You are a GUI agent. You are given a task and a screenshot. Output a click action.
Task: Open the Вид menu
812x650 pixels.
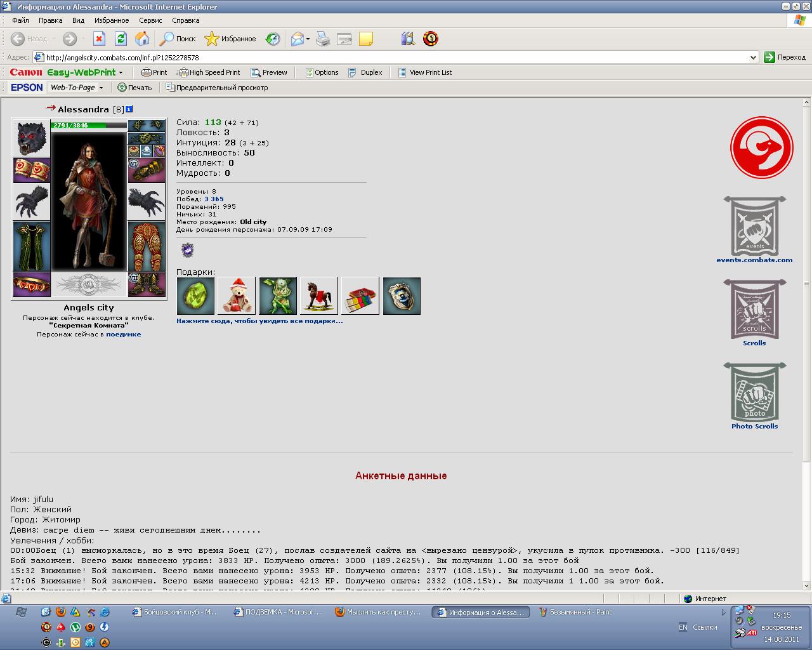(78, 20)
